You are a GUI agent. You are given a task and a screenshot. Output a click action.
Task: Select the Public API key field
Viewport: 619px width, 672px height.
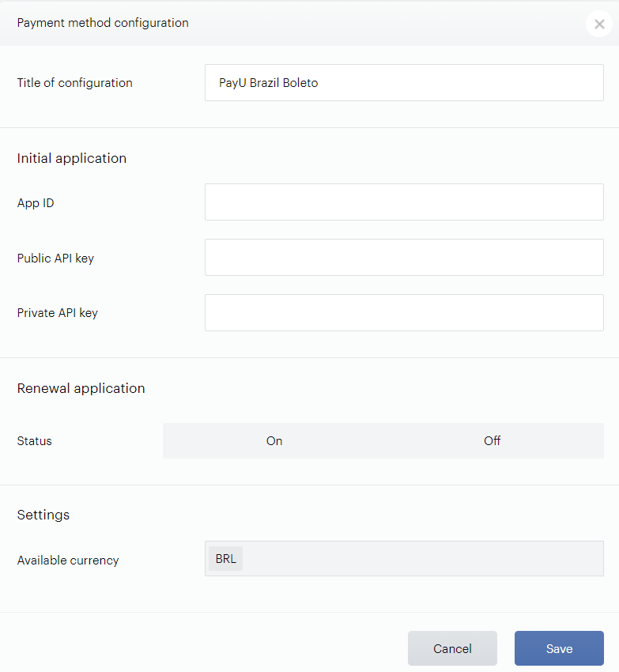[404, 258]
